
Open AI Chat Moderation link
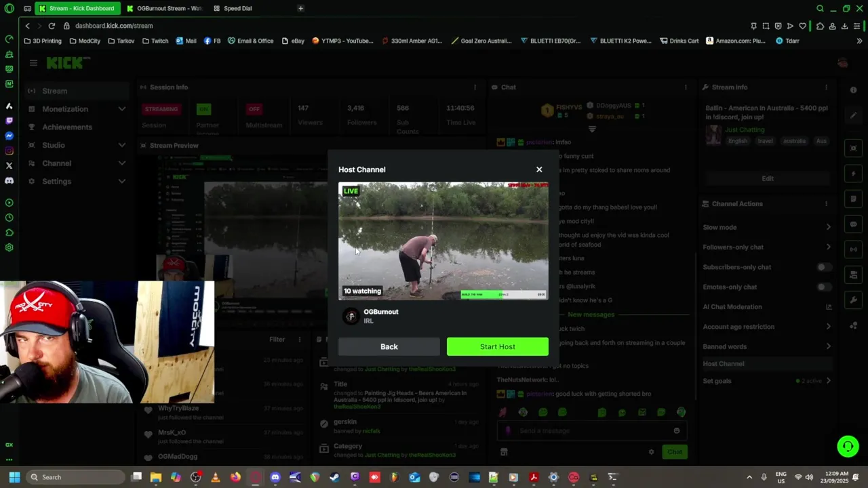tap(767, 307)
